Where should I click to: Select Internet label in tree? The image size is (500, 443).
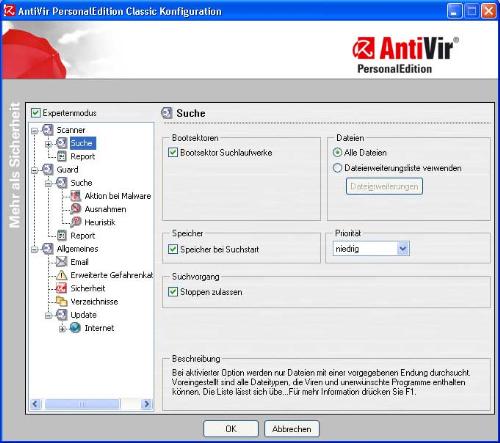click(x=99, y=328)
